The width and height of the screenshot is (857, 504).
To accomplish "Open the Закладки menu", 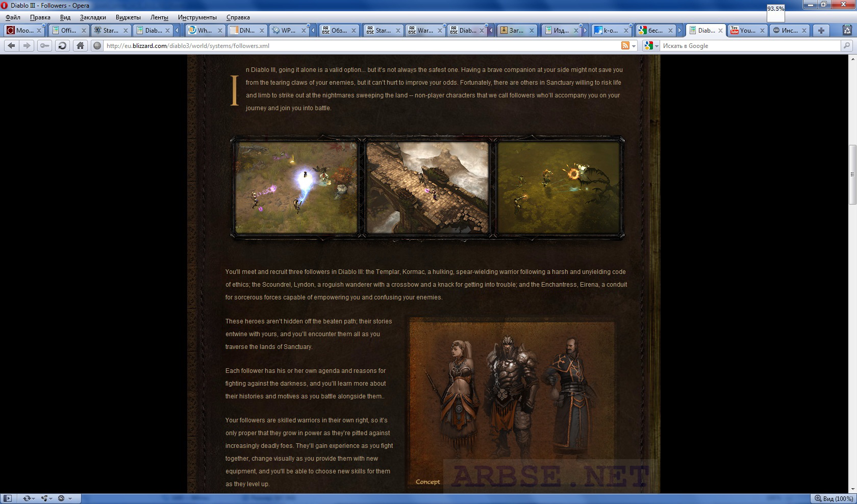I will (93, 17).
